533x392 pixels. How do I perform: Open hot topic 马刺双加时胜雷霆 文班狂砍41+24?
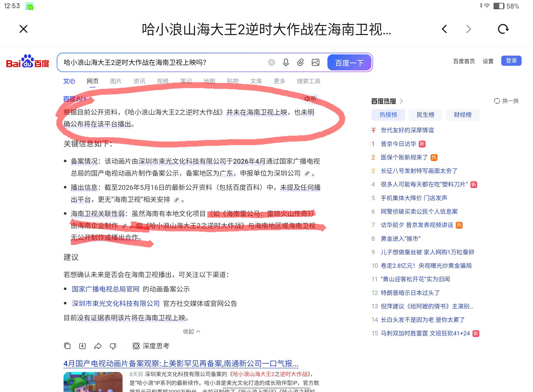425,333
